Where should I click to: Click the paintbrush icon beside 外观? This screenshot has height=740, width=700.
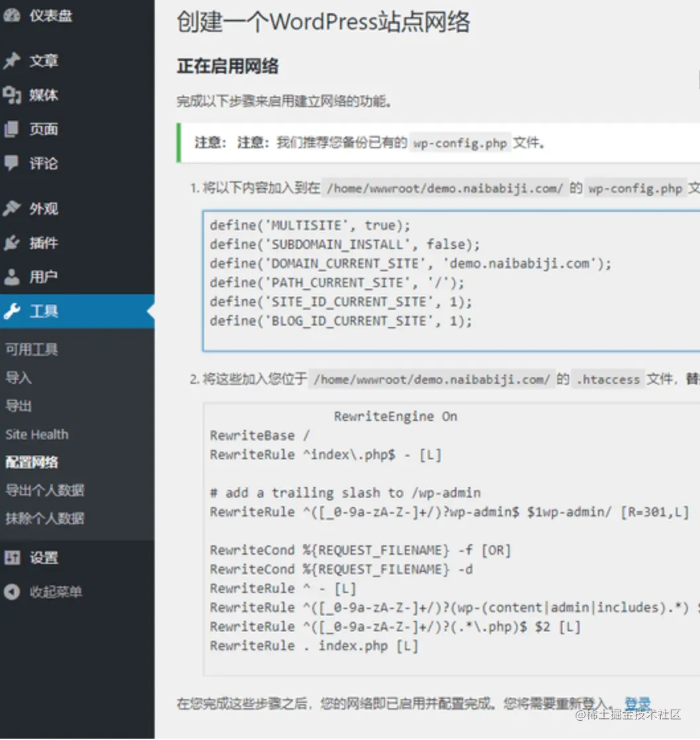click(11, 208)
